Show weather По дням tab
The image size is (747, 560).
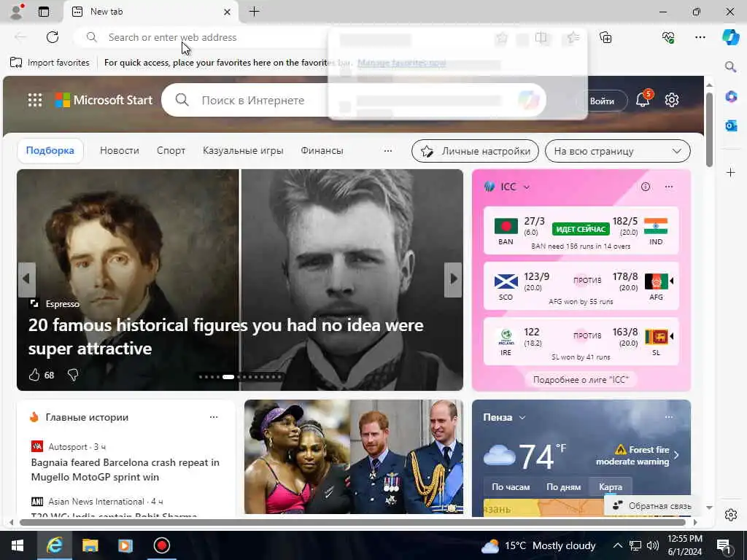[x=564, y=487]
